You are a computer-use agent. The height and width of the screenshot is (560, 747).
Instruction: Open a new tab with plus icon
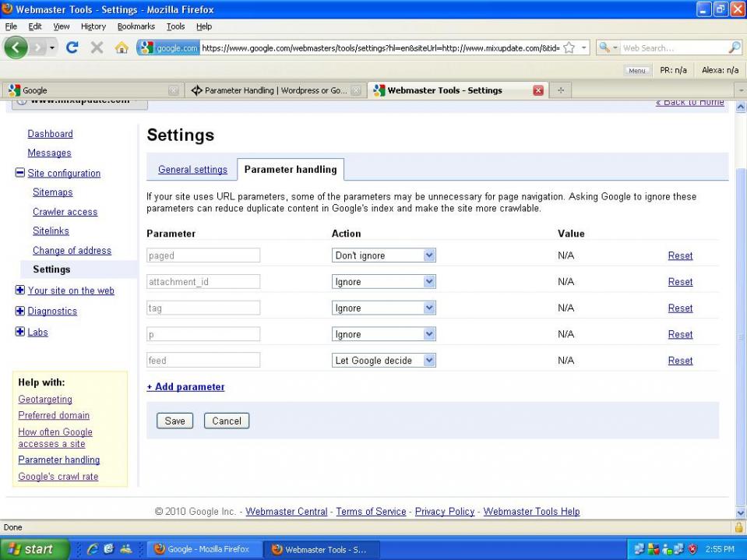pos(560,90)
